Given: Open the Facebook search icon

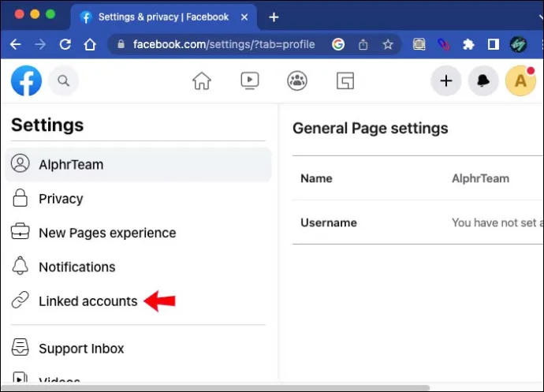Looking at the screenshot, I should [x=64, y=80].
